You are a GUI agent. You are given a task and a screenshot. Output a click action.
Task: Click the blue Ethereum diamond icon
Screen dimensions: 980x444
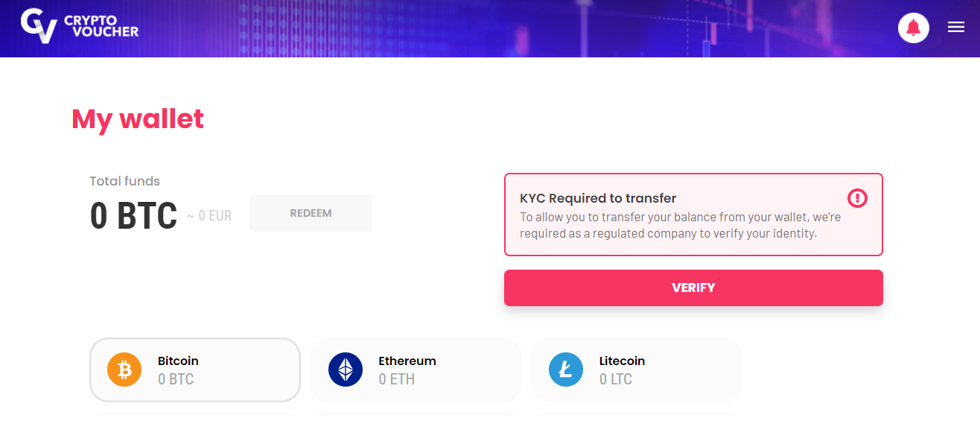click(x=346, y=370)
